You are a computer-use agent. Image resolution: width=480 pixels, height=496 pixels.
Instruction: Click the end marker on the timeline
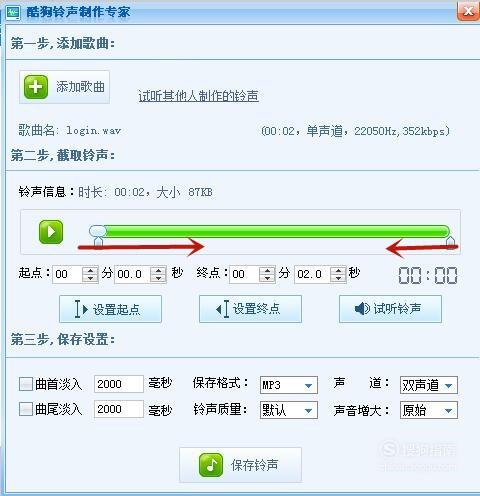pyautogui.click(x=451, y=243)
